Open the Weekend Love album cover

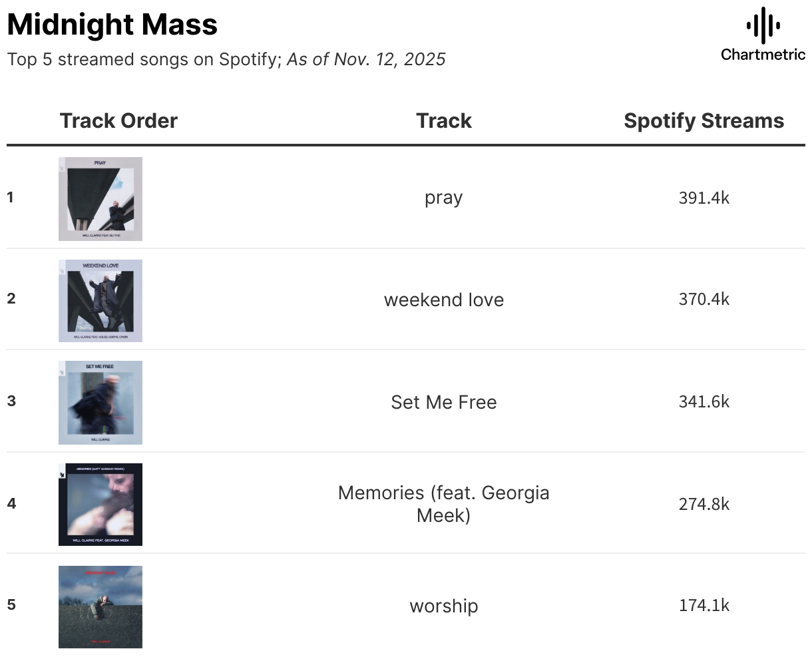tap(101, 301)
